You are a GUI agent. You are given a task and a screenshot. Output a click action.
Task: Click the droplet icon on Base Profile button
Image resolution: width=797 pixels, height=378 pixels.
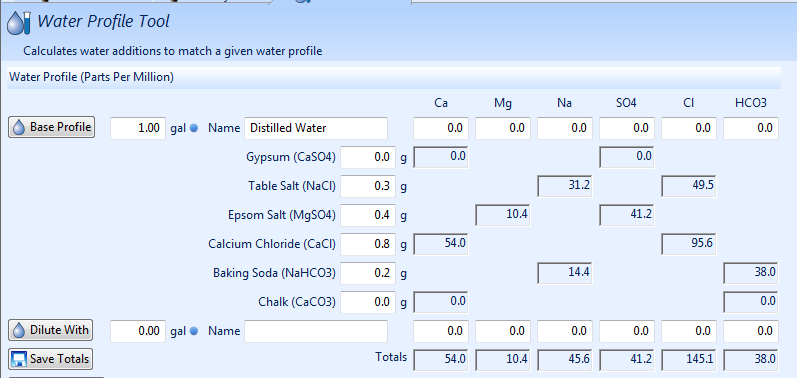pos(19,127)
